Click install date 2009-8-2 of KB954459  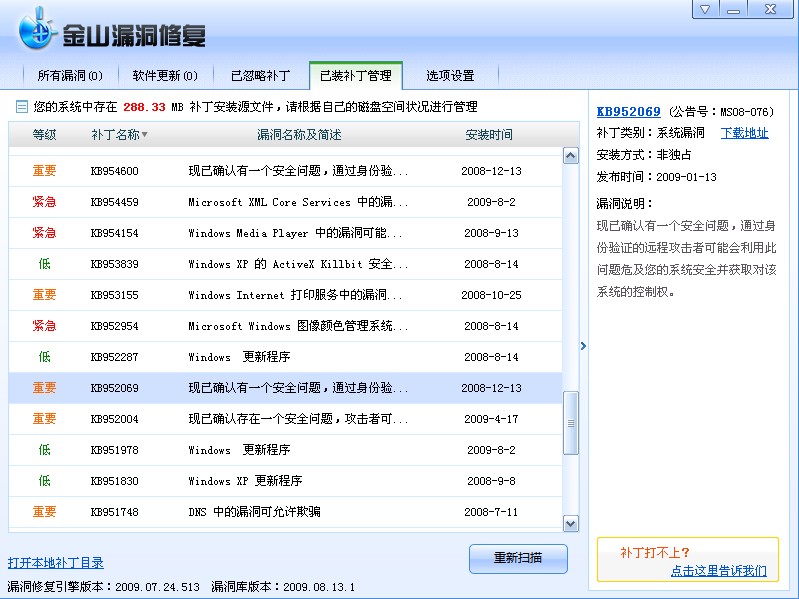click(x=491, y=202)
